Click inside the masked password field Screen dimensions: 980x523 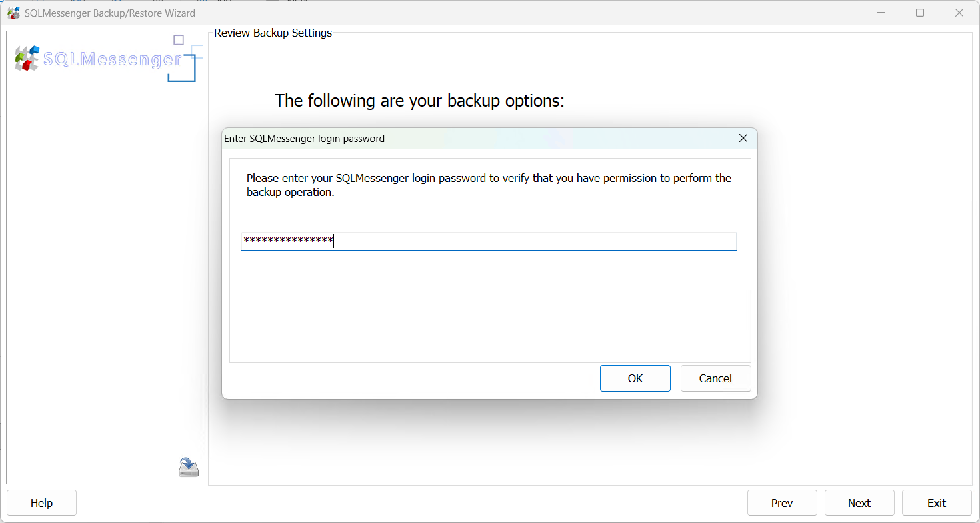pos(489,241)
